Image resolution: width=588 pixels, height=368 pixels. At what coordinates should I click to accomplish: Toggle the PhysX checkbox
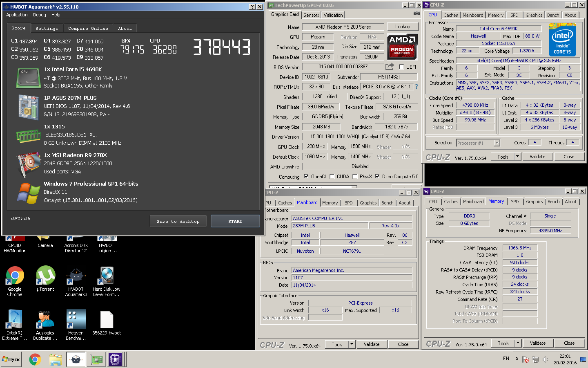pyautogui.click(x=355, y=177)
